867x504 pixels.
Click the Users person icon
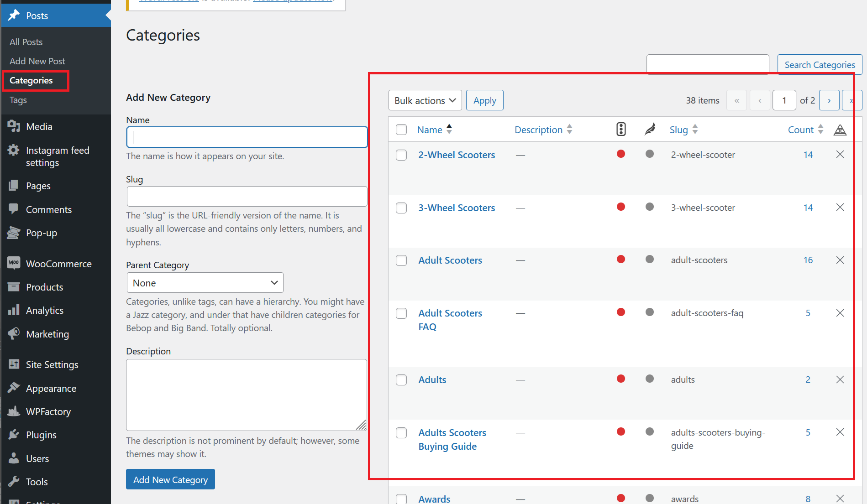pos(14,458)
